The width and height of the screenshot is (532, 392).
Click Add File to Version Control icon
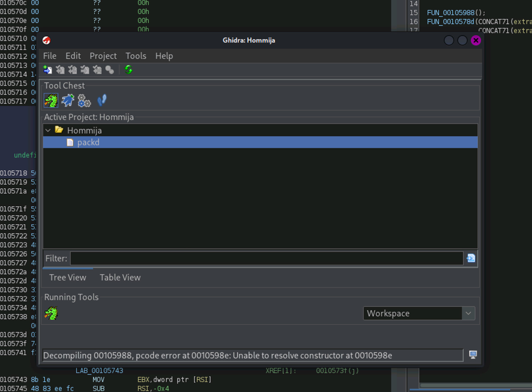tap(47, 70)
